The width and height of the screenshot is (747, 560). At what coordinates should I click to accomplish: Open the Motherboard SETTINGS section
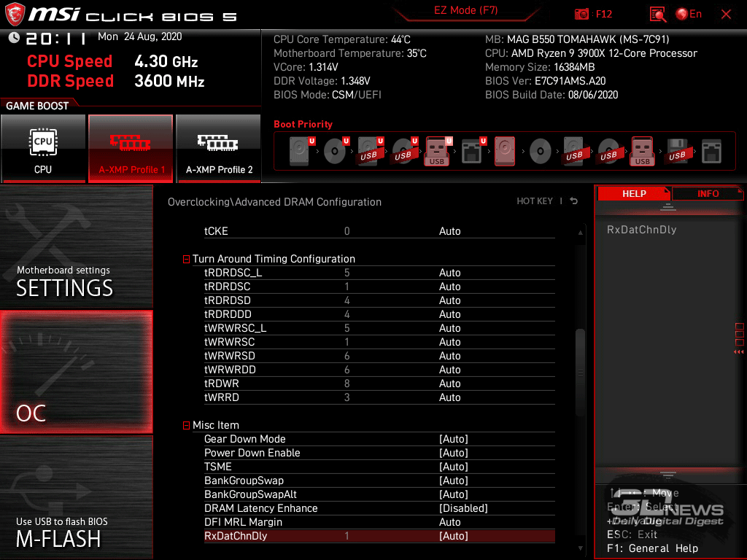click(76, 246)
